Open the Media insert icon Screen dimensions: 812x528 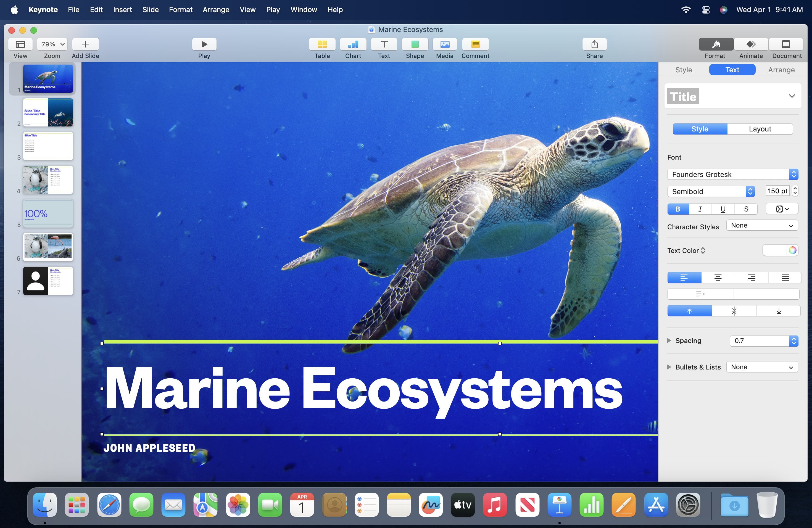tap(444, 44)
